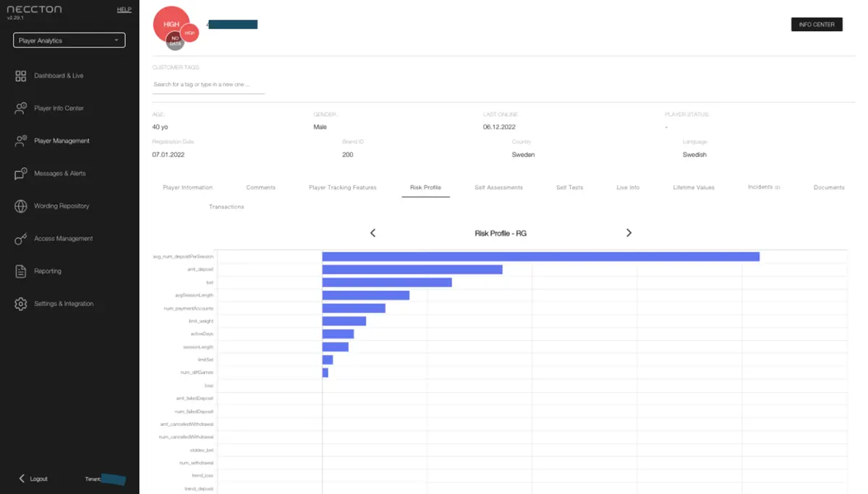Image resolution: width=868 pixels, height=494 pixels.
Task: Click the Wording Repository globe icon
Action: [x=20, y=206]
